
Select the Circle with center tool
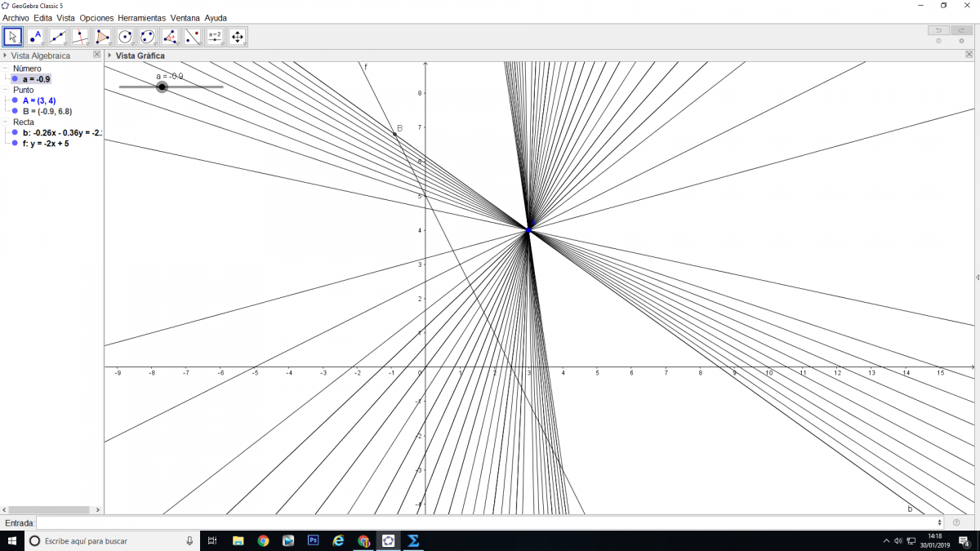(125, 37)
